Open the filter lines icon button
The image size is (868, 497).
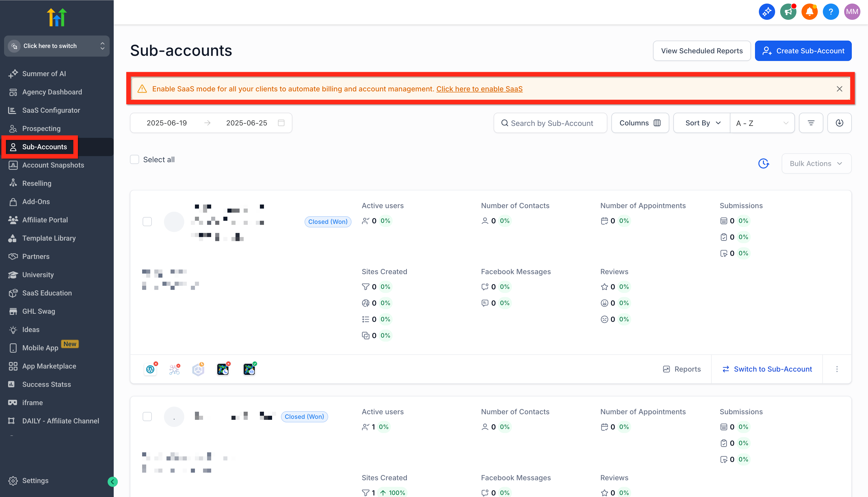pyautogui.click(x=811, y=123)
